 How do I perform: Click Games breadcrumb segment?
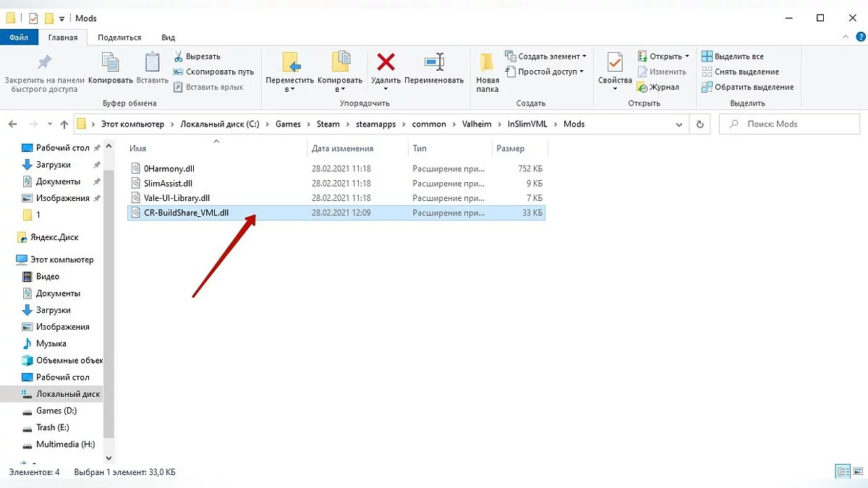[x=288, y=124]
